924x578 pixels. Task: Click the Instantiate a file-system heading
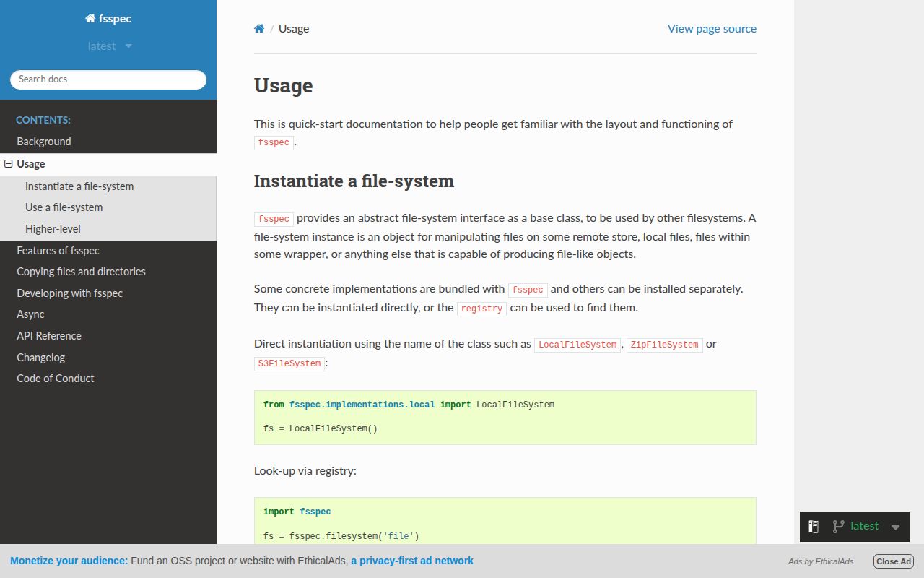pos(354,181)
